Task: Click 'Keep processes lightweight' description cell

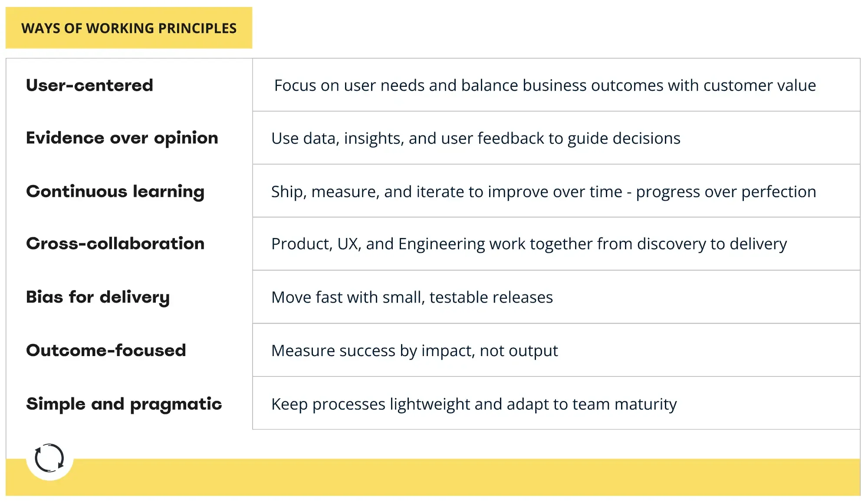Action: coord(556,403)
